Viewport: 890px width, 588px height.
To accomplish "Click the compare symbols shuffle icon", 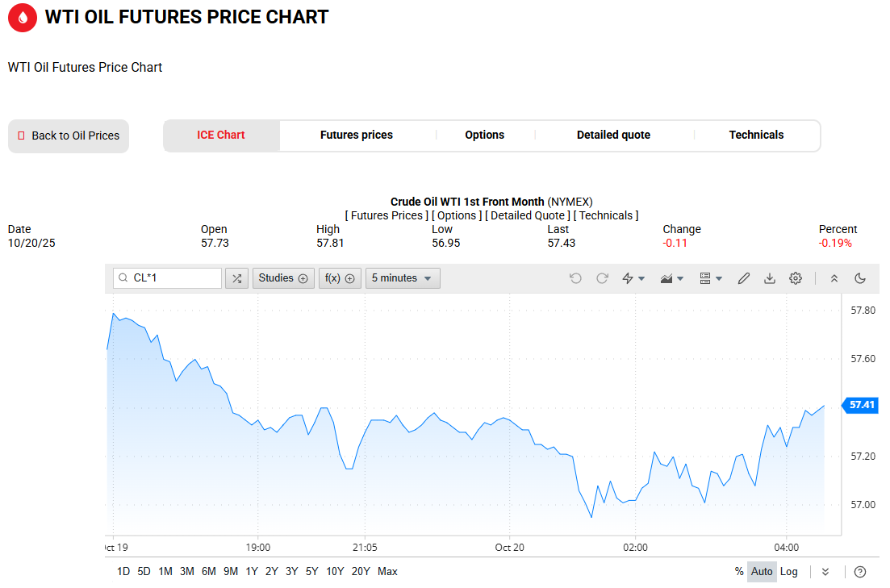I will [x=236, y=278].
